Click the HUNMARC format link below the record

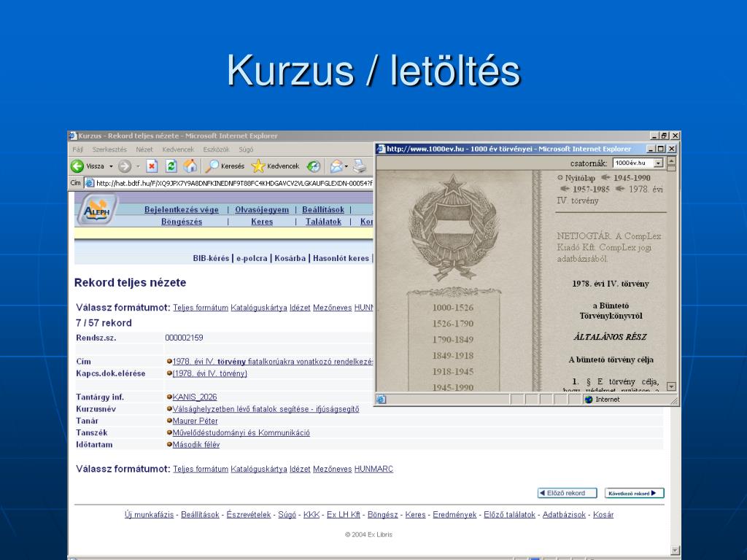click(373, 469)
